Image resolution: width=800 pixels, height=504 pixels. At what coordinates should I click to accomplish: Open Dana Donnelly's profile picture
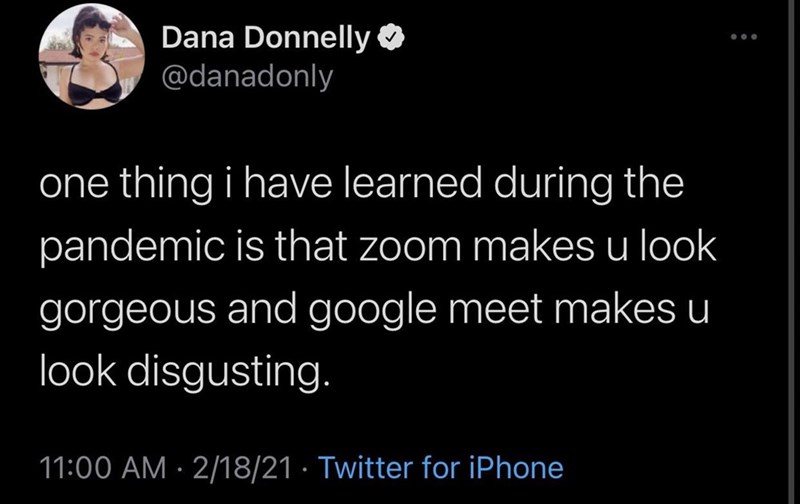(x=92, y=57)
